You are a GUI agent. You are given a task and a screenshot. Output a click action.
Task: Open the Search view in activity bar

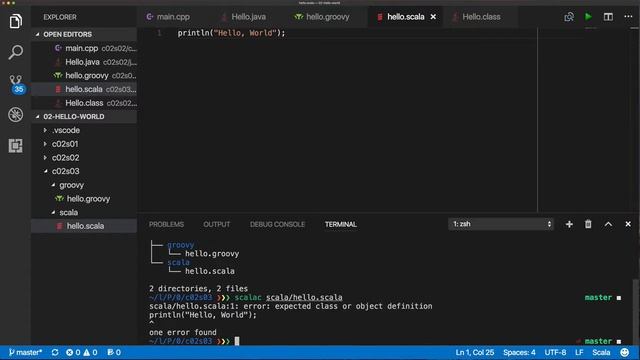pos(16,52)
